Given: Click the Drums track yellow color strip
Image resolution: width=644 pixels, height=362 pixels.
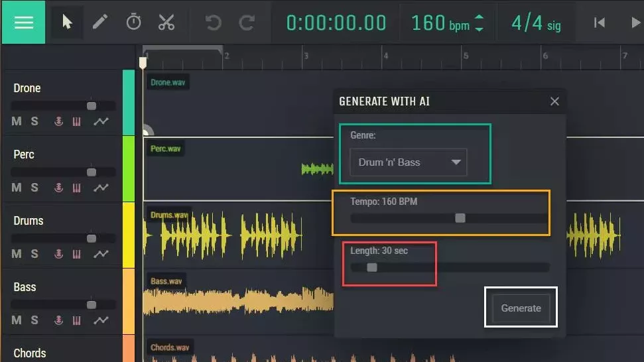Looking at the screenshot, I should pos(129,235).
